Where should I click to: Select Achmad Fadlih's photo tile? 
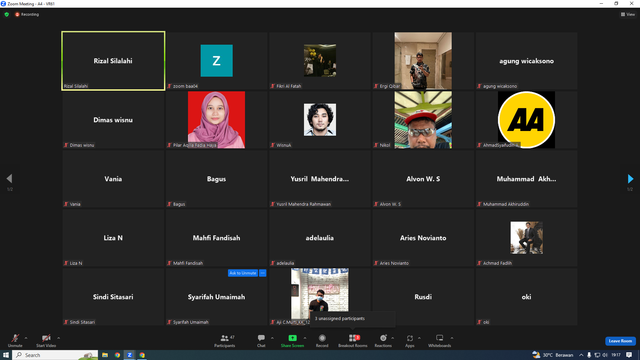(x=526, y=238)
